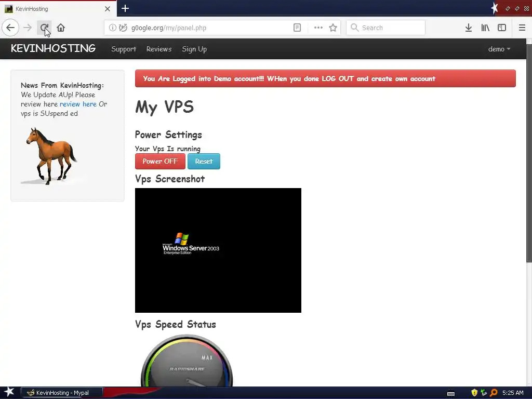Open page actions three-dots menu
The image size is (532, 399).
click(x=318, y=28)
